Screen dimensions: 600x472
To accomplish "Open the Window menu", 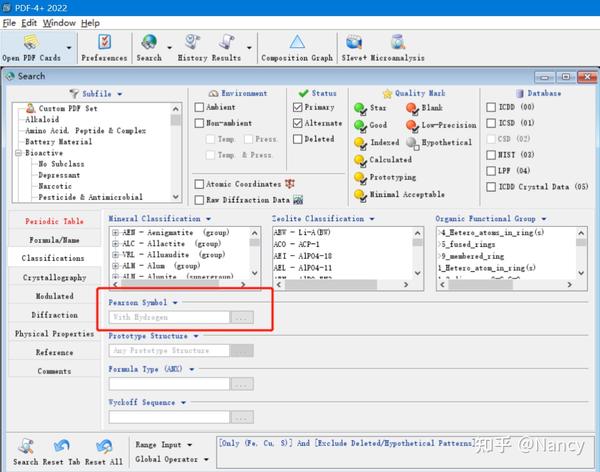I will click(59, 23).
